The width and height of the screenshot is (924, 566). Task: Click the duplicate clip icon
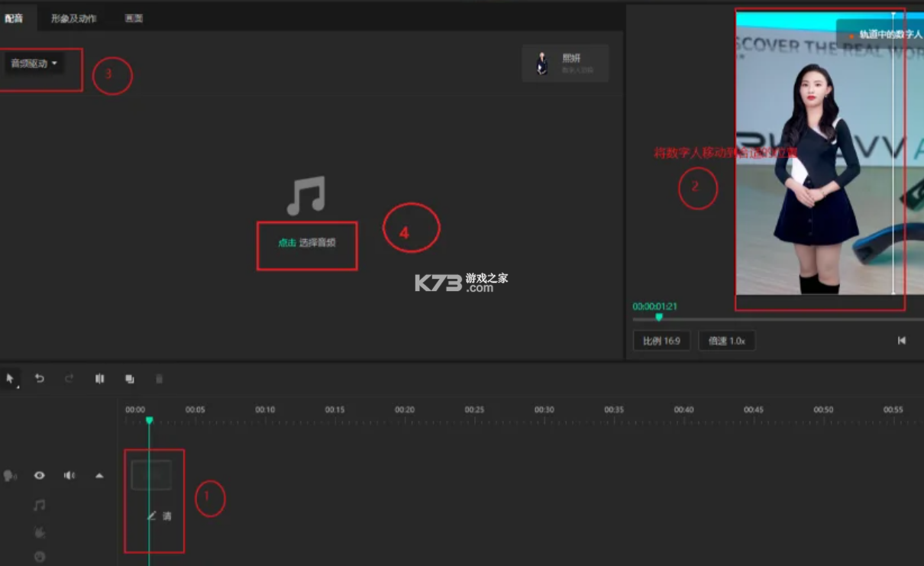[x=130, y=378]
